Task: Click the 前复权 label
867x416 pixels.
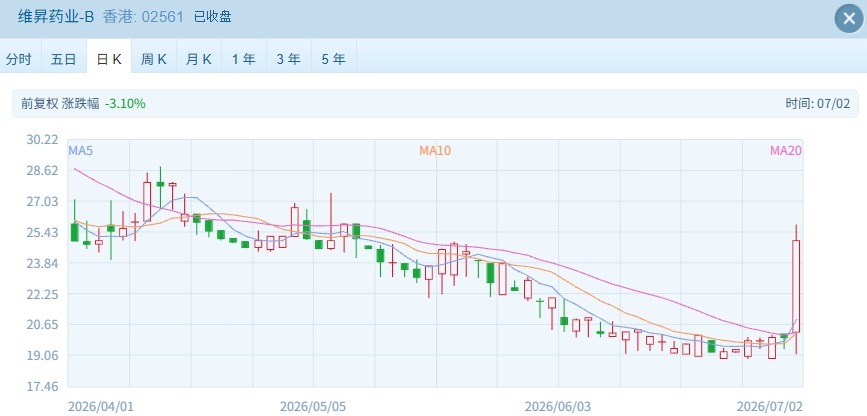Action: point(39,103)
